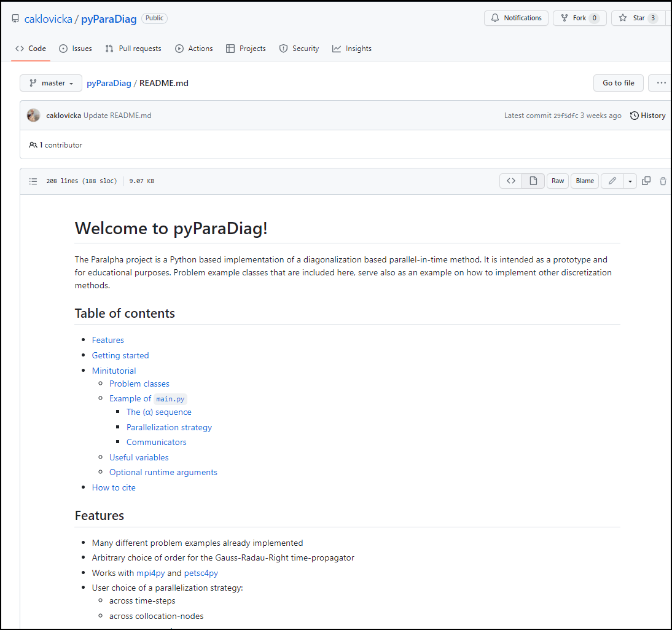Open the master branch dropdown
Viewport: 672px width, 630px height.
pos(51,83)
